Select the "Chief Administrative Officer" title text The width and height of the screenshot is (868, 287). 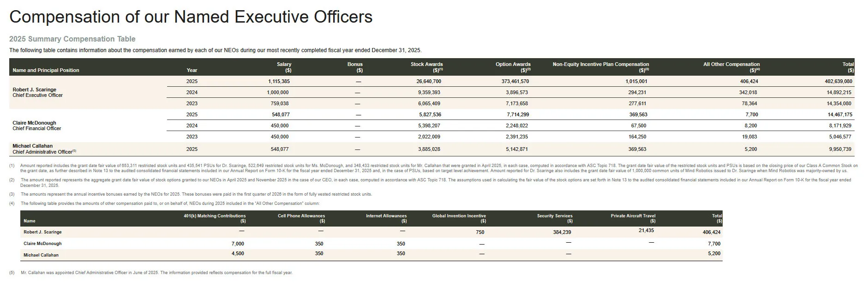click(42, 152)
